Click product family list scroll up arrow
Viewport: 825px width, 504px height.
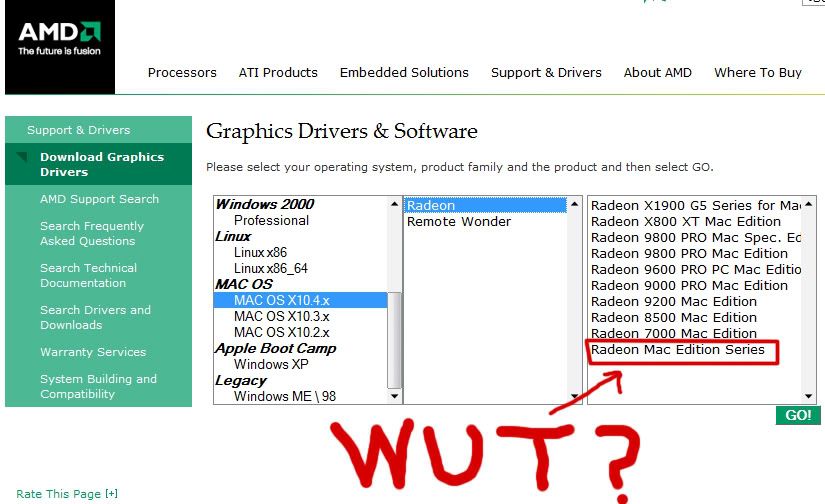tap(575, 204)
